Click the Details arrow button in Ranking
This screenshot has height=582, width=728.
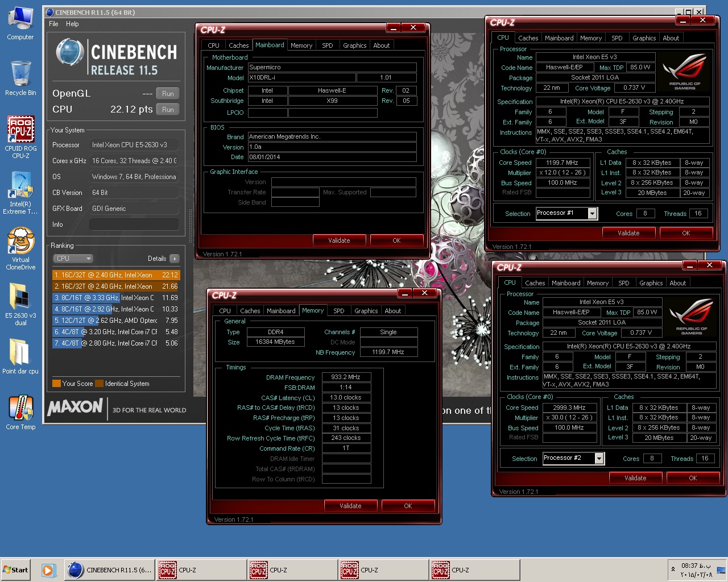point(175,259)
